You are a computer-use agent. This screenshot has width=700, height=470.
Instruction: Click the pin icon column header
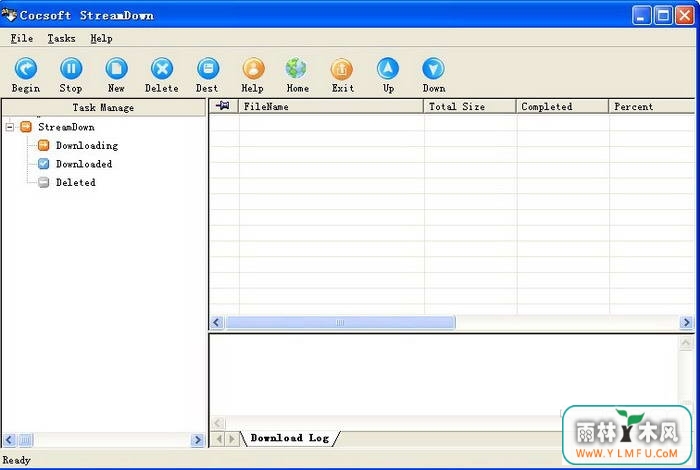tap(223, 106)
